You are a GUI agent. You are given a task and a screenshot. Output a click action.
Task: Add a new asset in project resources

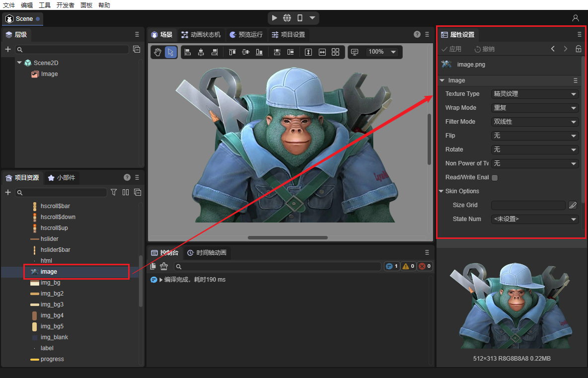click(x=7, y=192)
